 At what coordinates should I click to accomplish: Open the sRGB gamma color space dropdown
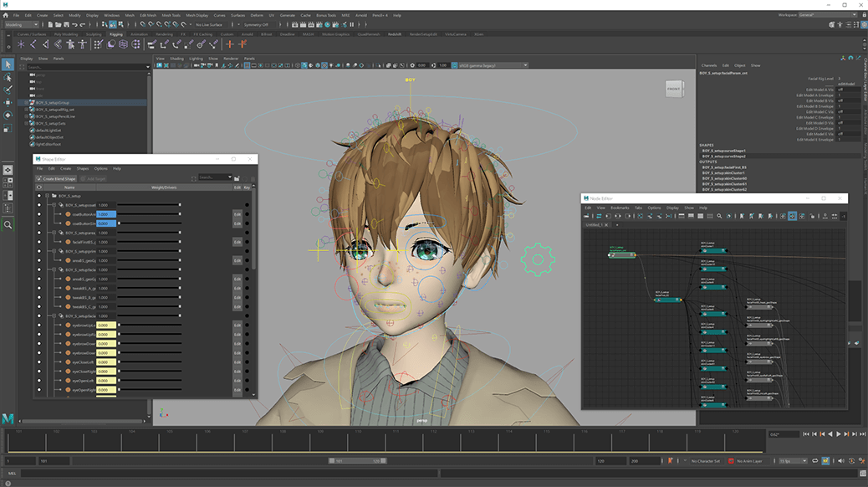pyautogui.click(x=493, y=65)
